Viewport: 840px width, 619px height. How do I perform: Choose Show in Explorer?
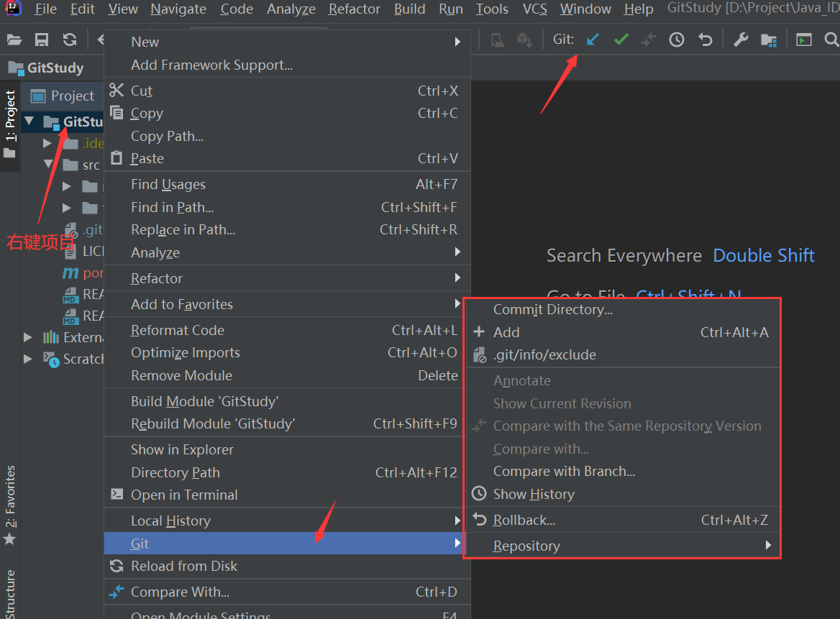pos(287,449)
